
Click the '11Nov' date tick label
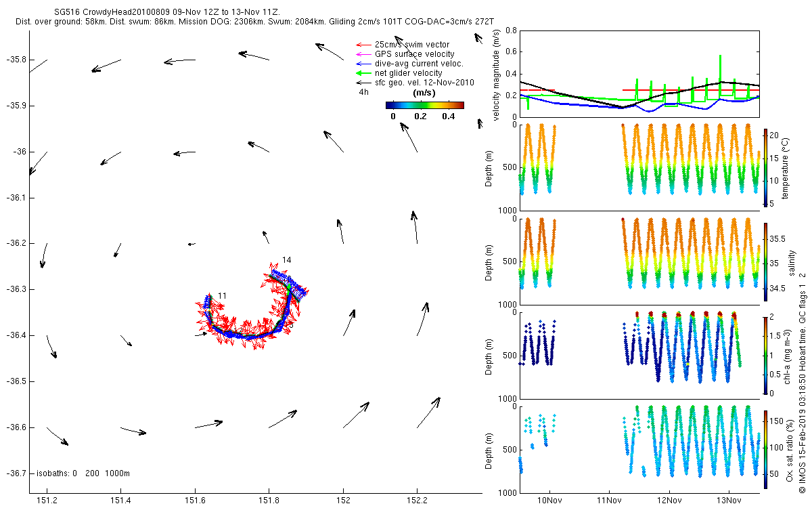tap(610, 501)
